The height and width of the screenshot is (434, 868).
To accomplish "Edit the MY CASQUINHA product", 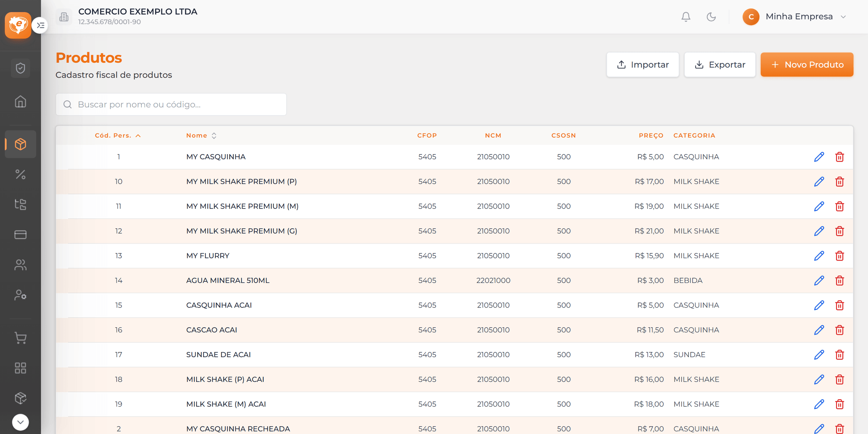I will 819,157.
